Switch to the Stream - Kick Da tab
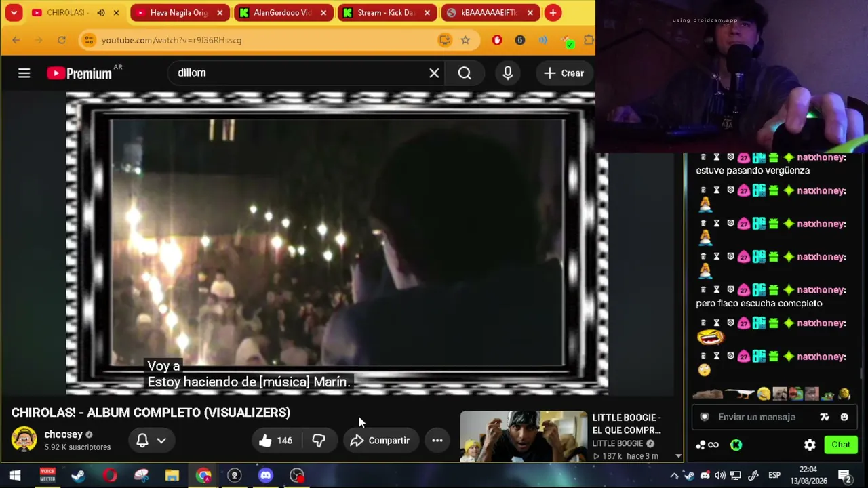 tap(386, 13)
